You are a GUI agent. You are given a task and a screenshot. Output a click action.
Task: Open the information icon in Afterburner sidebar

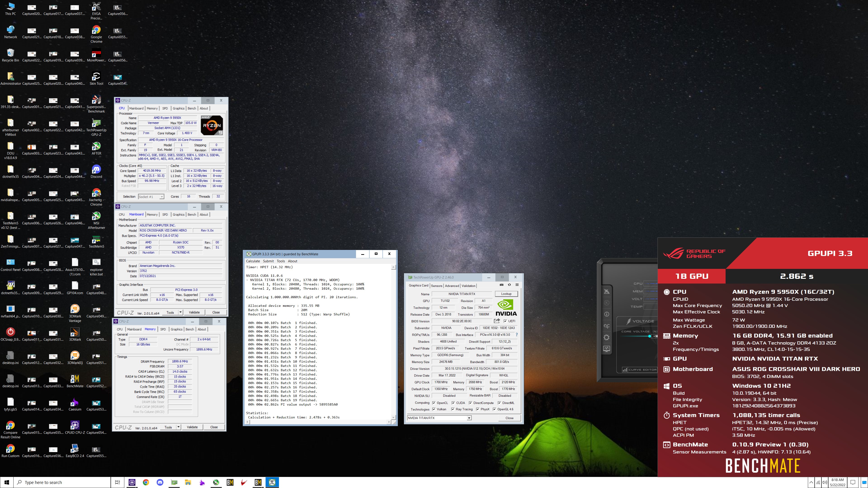(x=606, y=314)
